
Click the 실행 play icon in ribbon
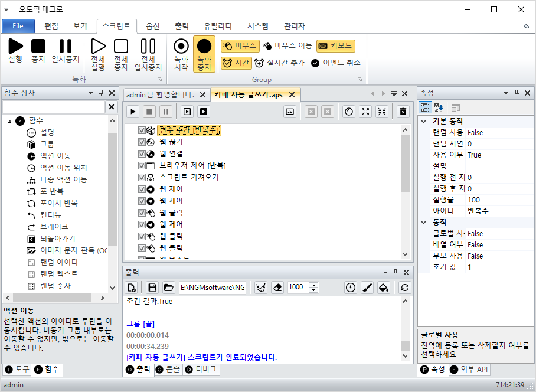point(15,46)
